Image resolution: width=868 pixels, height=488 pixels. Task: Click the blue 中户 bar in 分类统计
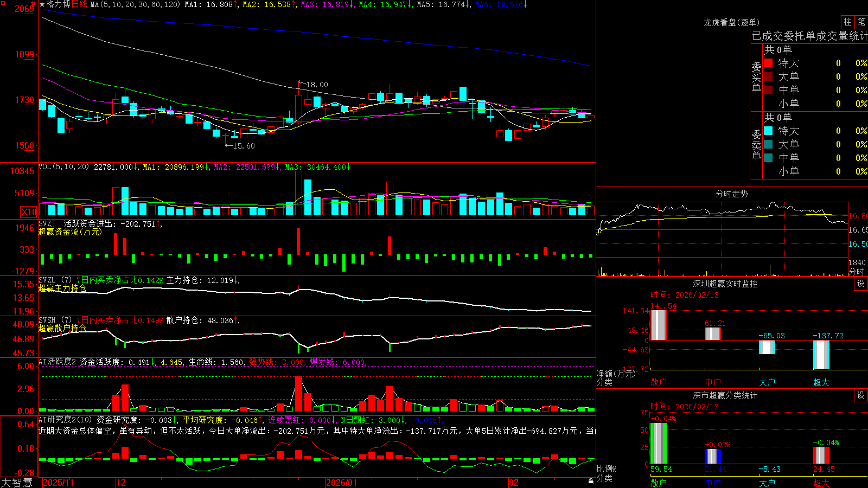712,457
